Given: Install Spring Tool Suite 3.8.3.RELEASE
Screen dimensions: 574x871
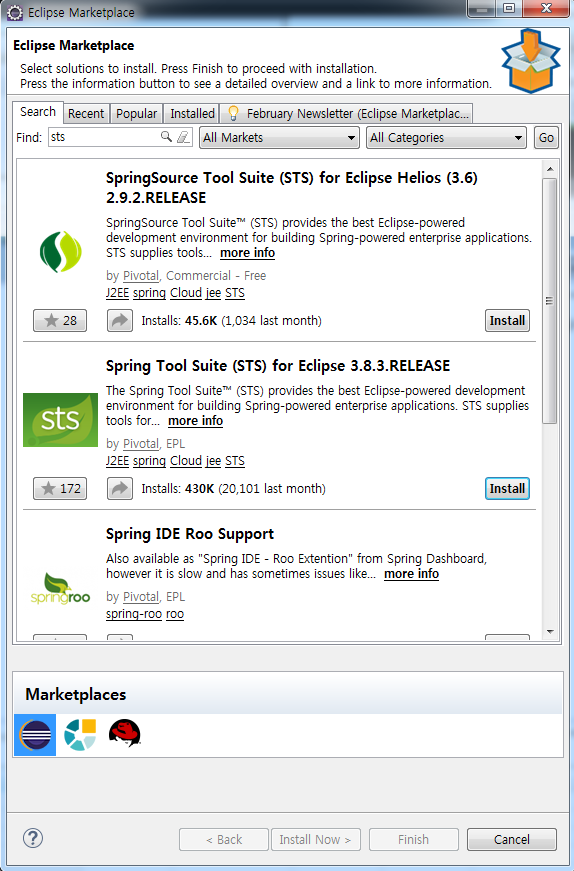Looking at the screenshot, I should pyautogui.click(x=507, y=489).
